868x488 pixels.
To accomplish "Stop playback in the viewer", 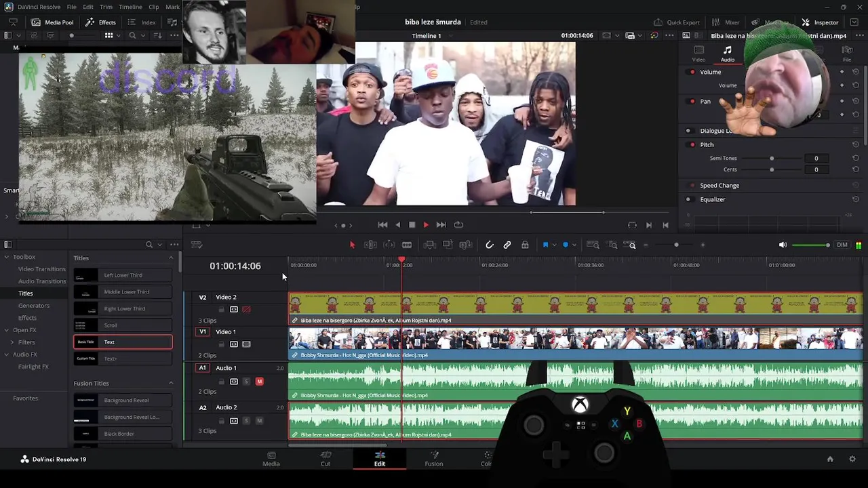I will [x=412, y=225].
